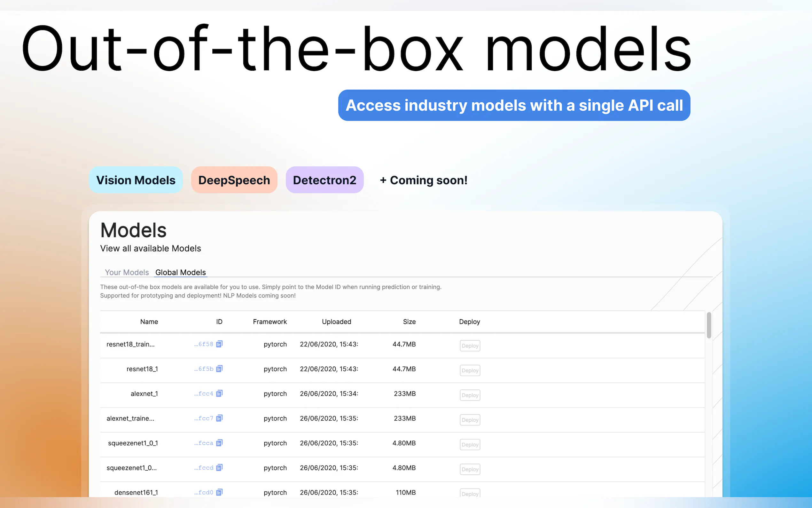Screen dimensions: 812x508
Task: Click the DeepSpeech tag
Action: [x=234, y=180]
